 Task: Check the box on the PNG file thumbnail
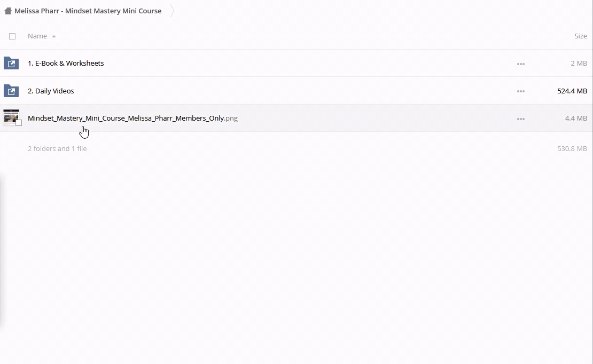pos(19,123)
